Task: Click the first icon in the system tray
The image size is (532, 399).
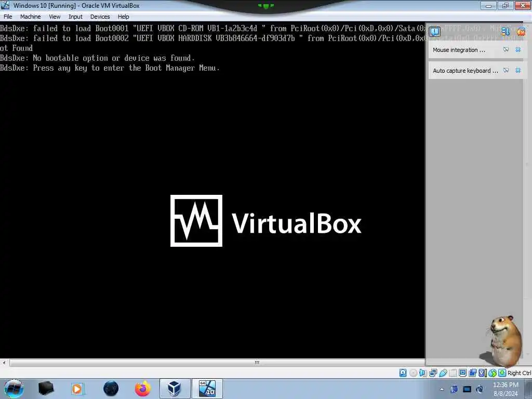Action: (x=454, y=389)
